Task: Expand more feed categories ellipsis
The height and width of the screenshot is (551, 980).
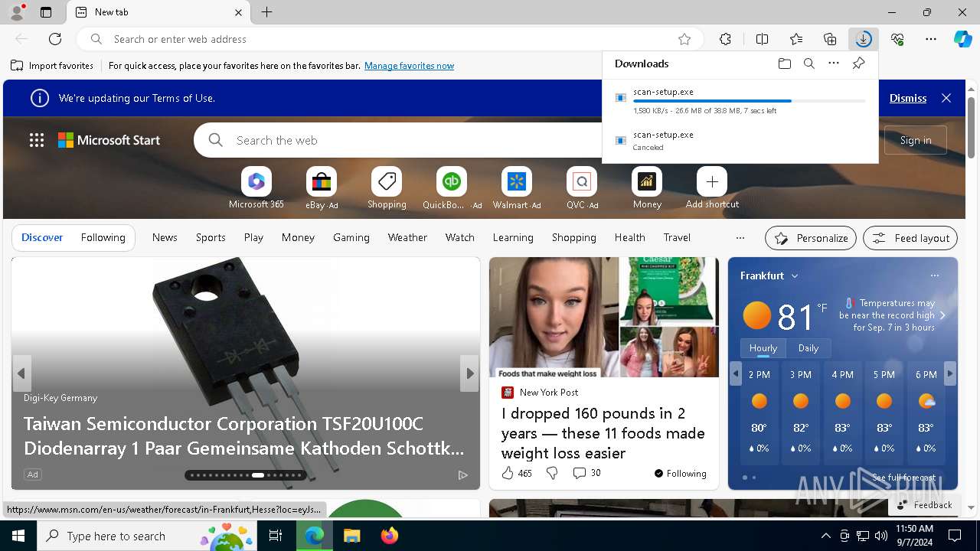Action: click(740, 238)
